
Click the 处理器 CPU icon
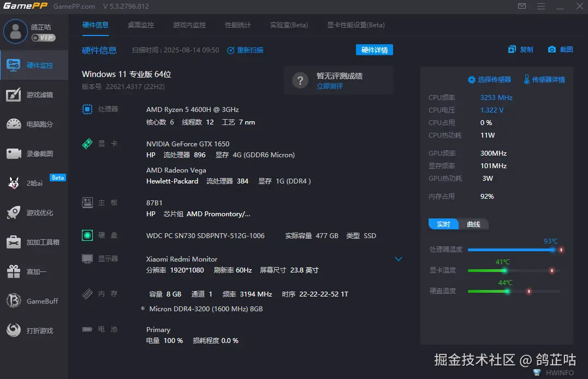point(87,109)
